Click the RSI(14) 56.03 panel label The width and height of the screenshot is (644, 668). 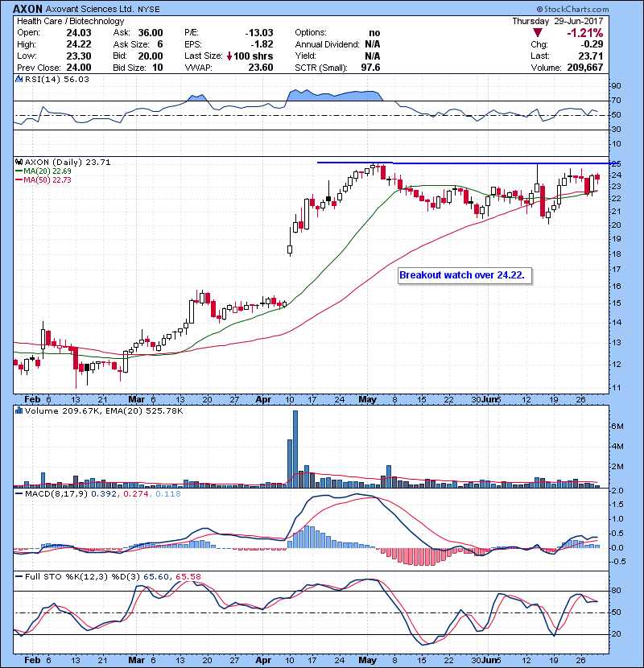[56, 79]
